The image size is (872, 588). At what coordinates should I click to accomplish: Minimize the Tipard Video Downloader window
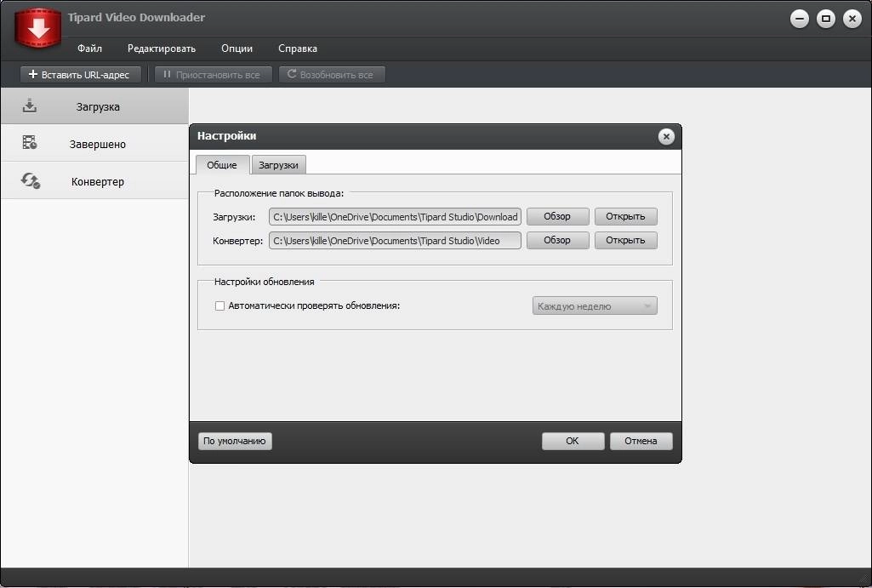799,19
